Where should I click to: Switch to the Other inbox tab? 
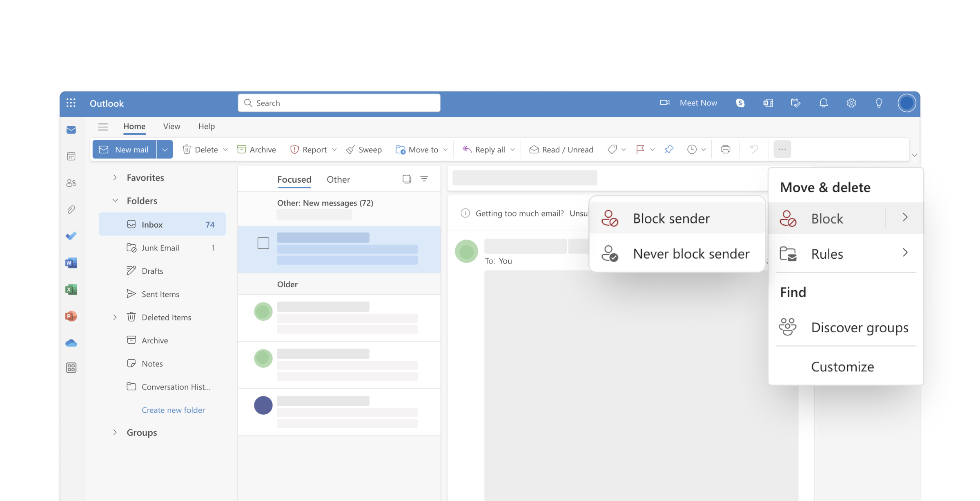(x=338, y=179)
